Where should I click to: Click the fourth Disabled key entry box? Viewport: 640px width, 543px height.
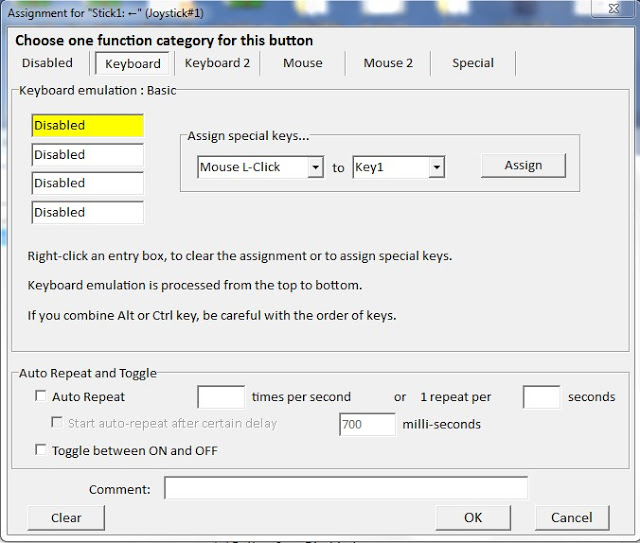pos(87,212)
